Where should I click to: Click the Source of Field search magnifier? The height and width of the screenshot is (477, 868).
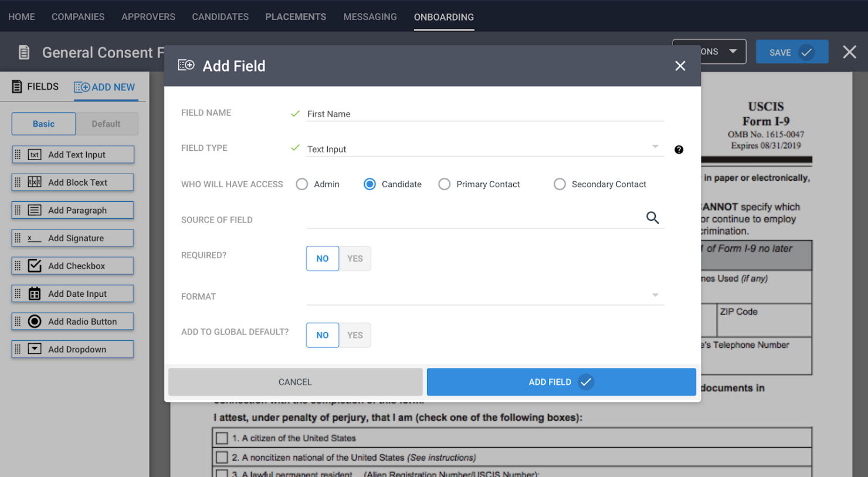click(x=653, y=218)
